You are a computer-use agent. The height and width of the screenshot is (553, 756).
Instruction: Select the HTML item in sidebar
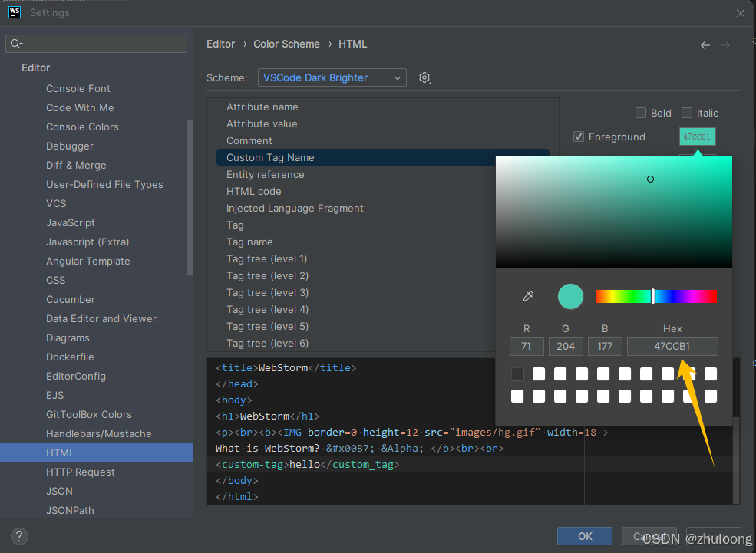(x=97, y=453)
